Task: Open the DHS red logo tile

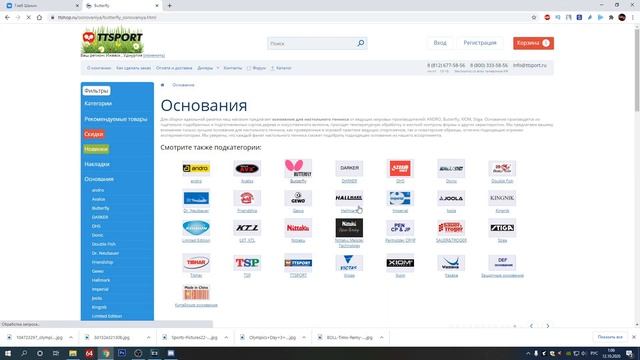Action: click(400, 168)
